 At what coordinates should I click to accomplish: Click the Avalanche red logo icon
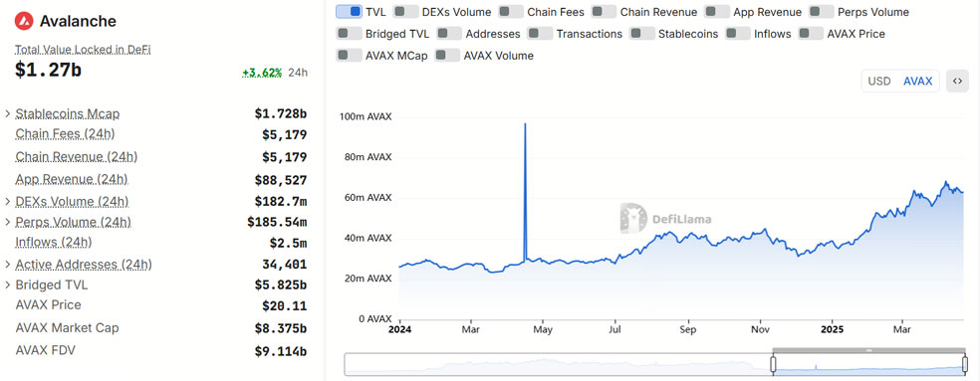(x=24, y=21)
